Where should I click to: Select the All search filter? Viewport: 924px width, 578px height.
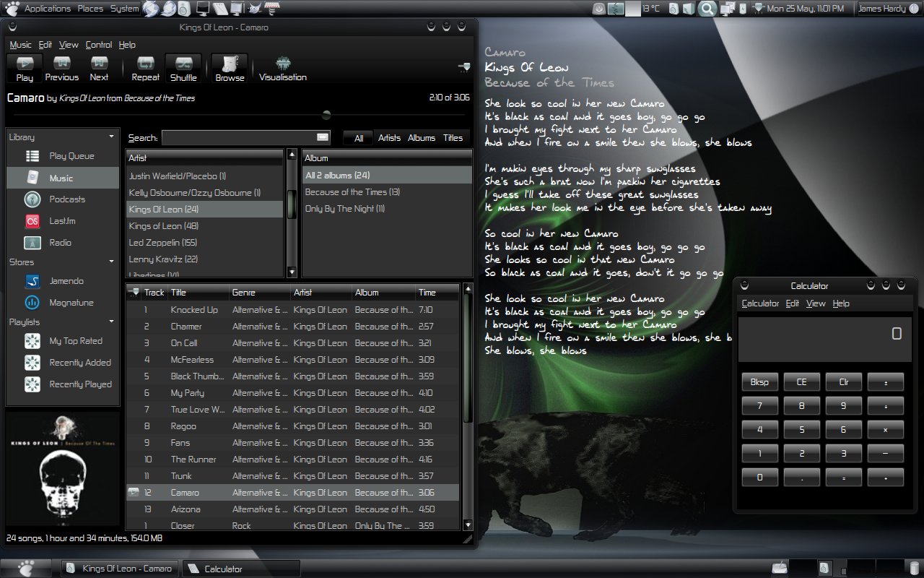(359, 138)
